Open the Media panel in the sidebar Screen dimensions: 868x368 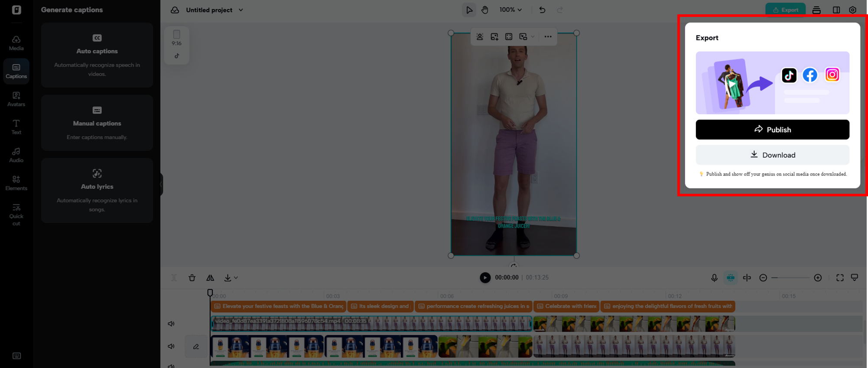[x=16, y=43]
